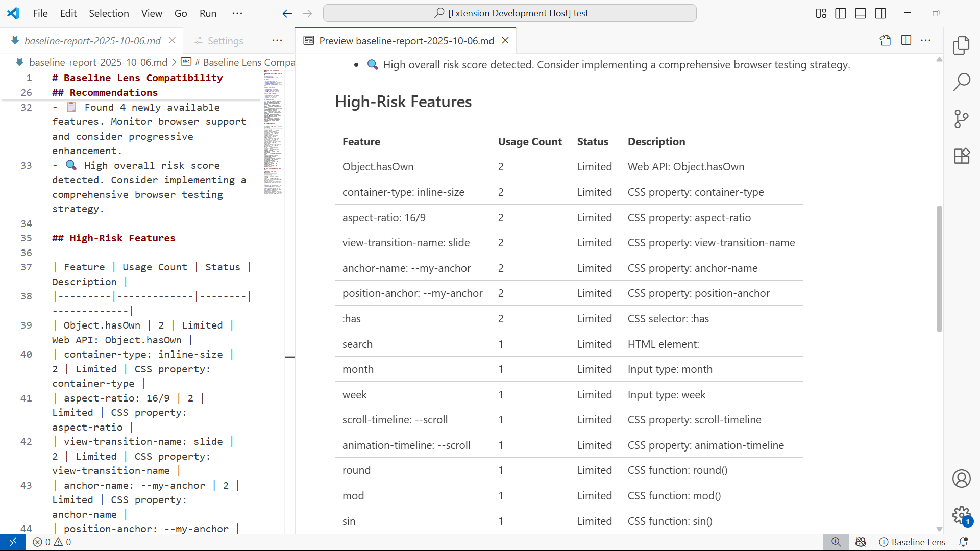980x551 pixels.
Task: Toggle the Primary Side Bar layout button
Action: coord(841,13)
